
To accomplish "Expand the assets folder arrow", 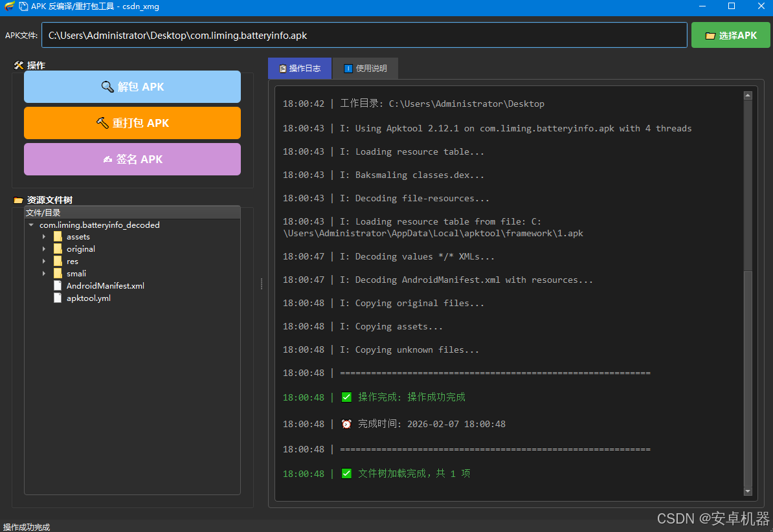I will coord(44,237).
